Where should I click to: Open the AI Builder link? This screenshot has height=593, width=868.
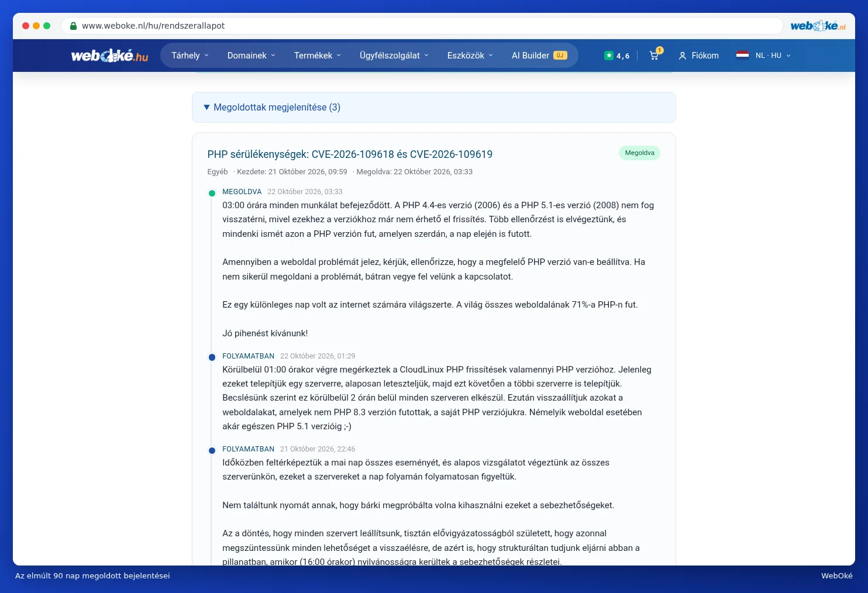[539, 56]
